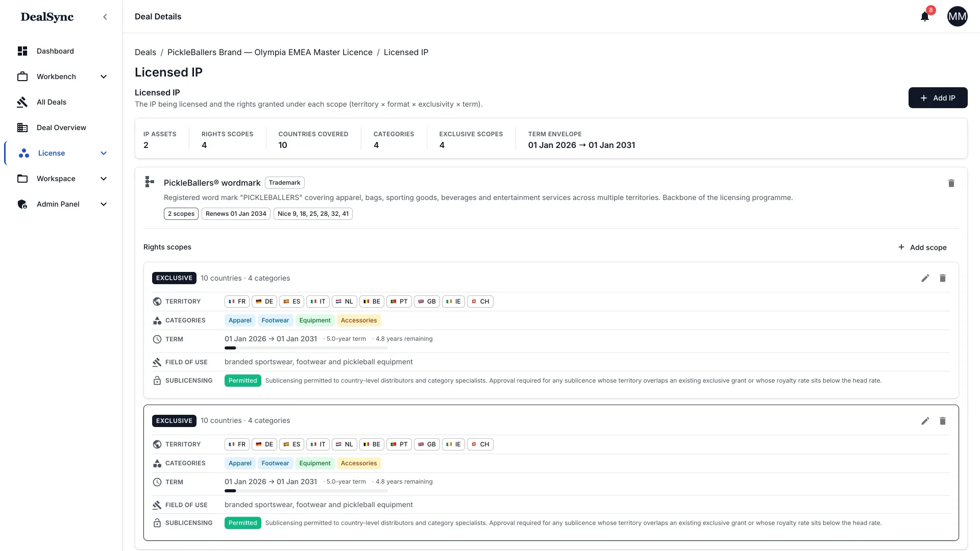
Task: Delete the first exclusive rights scope
Action: tap(943, 278)
